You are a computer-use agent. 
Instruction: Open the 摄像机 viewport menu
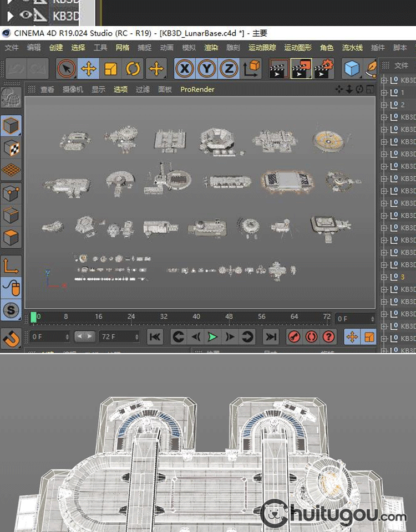click(x=73, y=89)
